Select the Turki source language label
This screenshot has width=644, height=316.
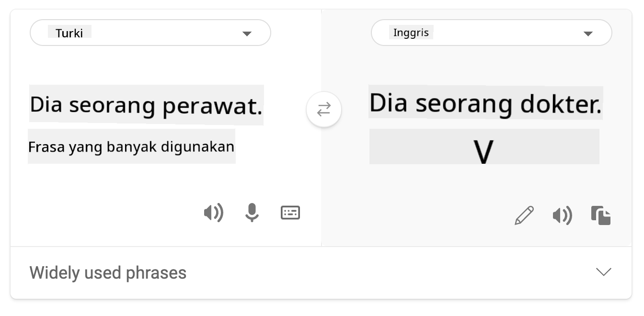pyautogui.click(x=69, y=33)
